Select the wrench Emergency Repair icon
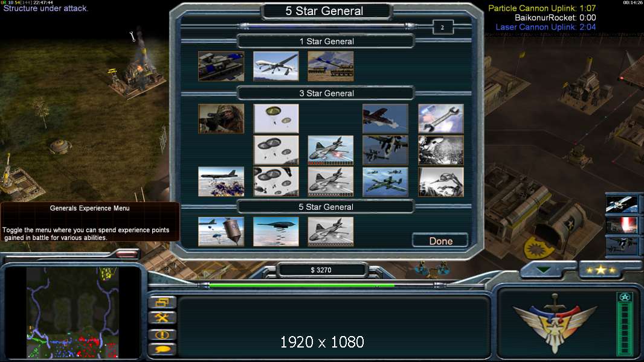The width and height of the screenshot is (644, 362). [440, 118]
